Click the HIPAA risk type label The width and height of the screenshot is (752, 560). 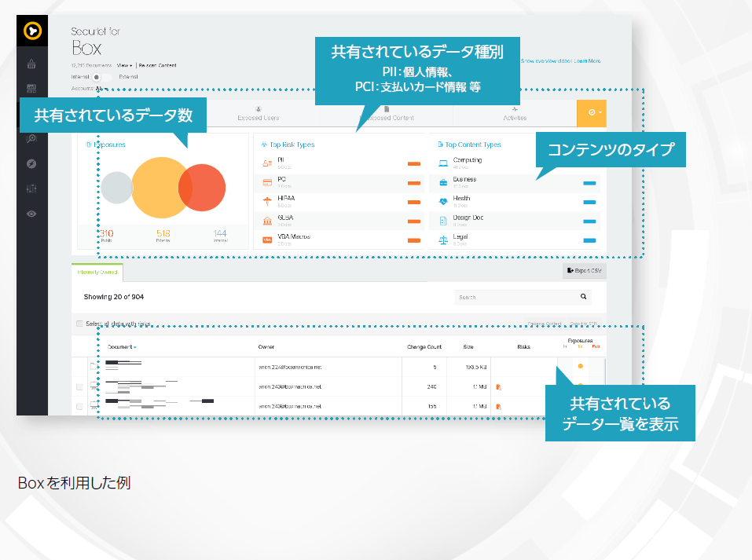[286, 199]
